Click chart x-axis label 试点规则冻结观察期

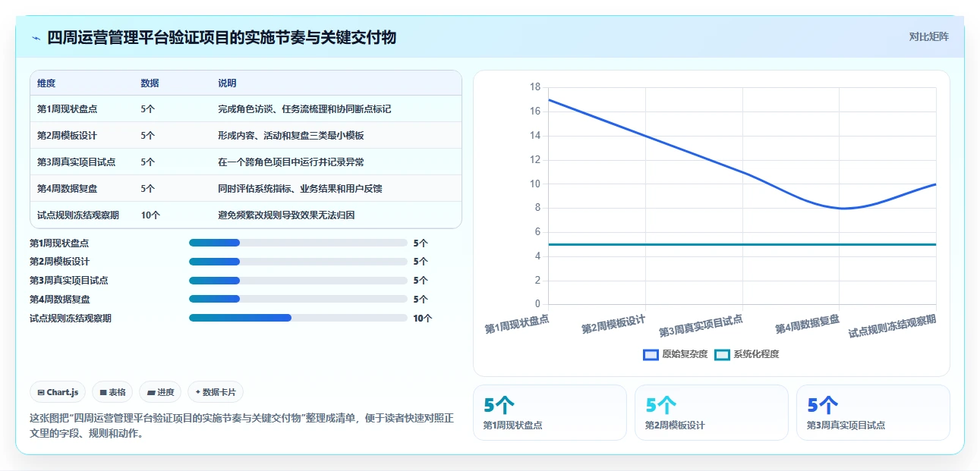click(x=892, y=326)
